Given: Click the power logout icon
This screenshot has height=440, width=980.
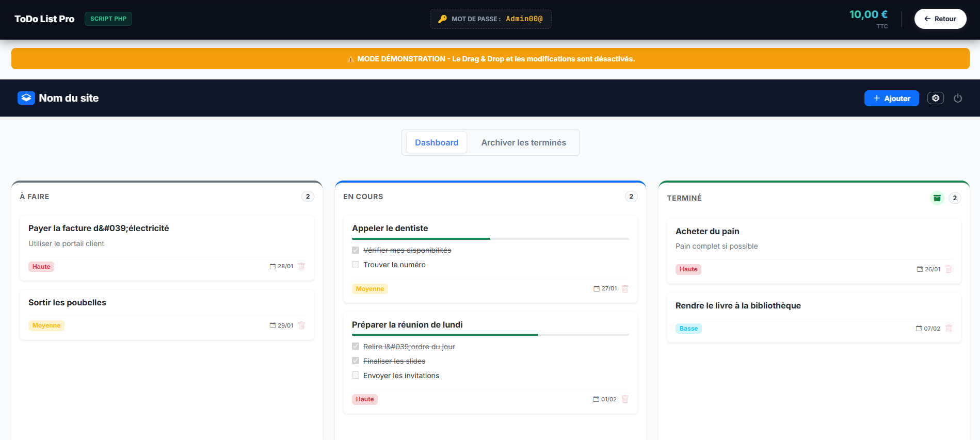Looking at the screenshot, I should coord(958,98).
